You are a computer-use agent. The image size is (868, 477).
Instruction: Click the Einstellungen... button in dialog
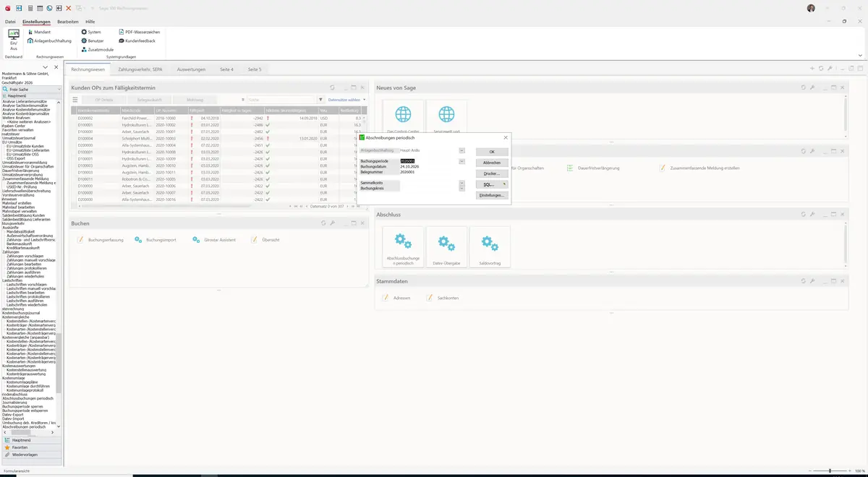(x=492, y=195)
